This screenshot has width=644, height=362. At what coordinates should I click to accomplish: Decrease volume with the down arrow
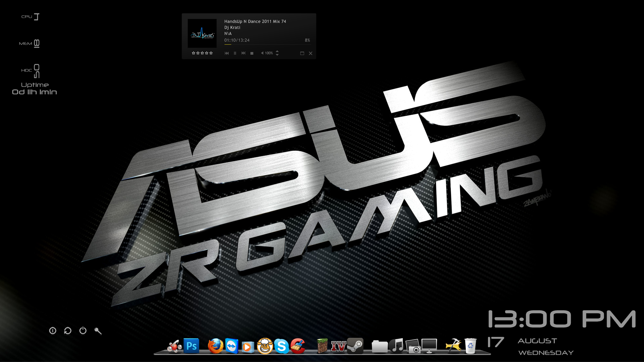coord(277,55)
